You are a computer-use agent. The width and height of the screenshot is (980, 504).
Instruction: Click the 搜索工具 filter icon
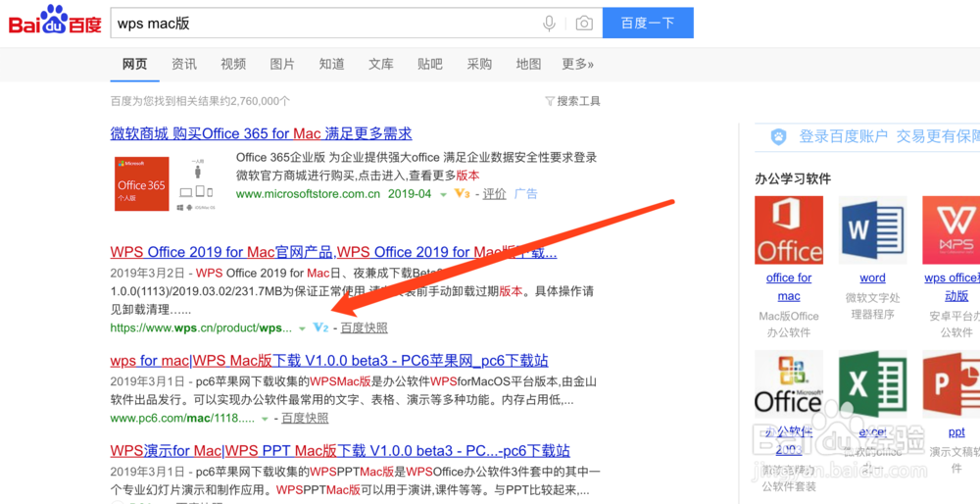click(550, 101)
